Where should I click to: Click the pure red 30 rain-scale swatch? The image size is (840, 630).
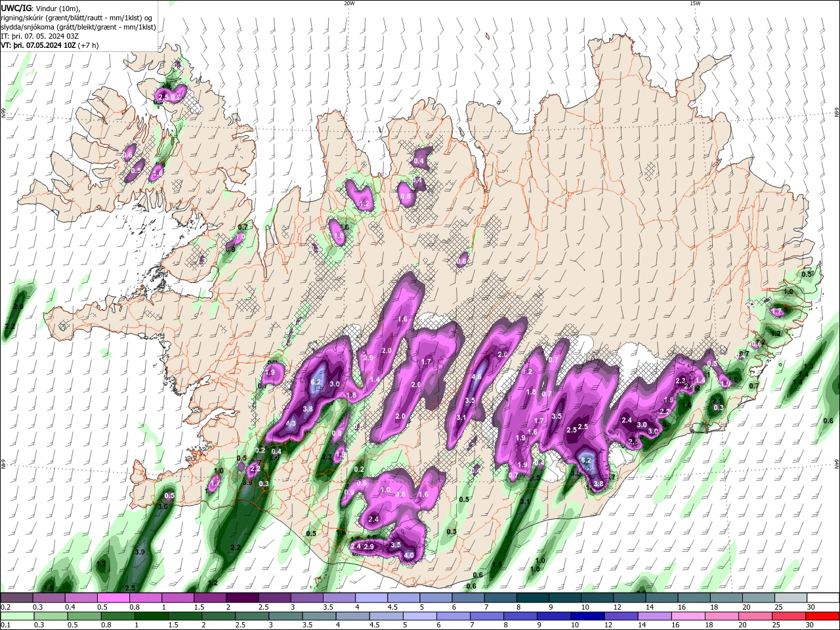(x=823, y=616)
